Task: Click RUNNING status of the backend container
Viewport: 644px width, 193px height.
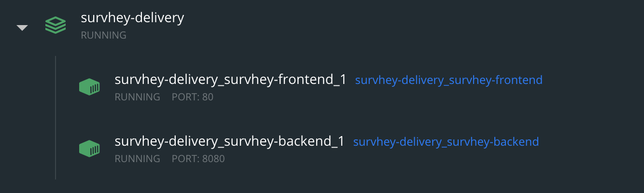Action: 137,159
